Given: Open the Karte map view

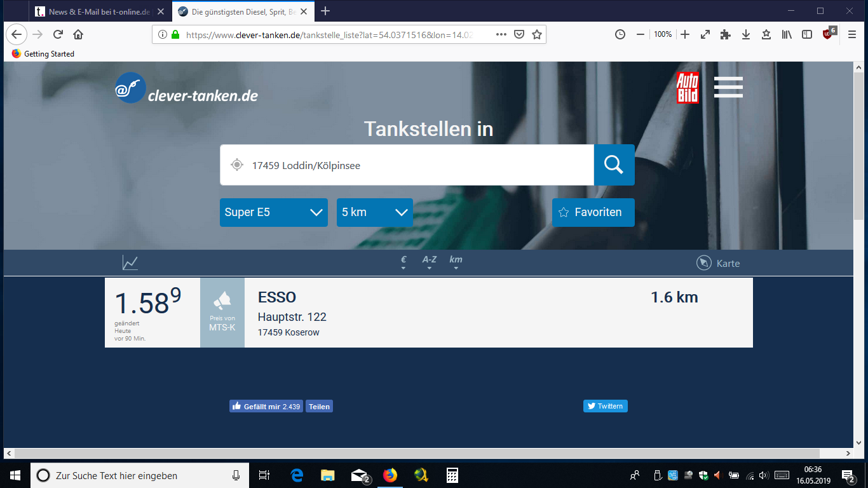Looking at the screenshot, I should click(718, 263).
